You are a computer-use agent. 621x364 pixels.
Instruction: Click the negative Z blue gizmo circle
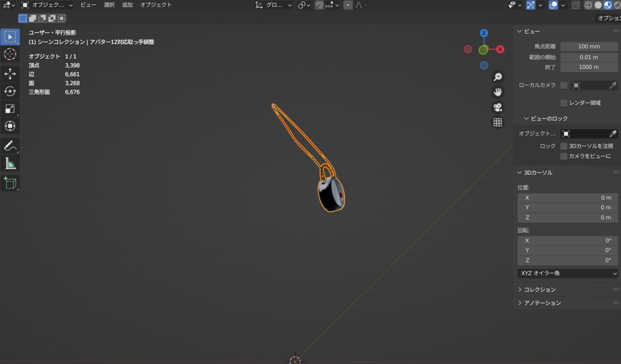[x=483, y=65]
